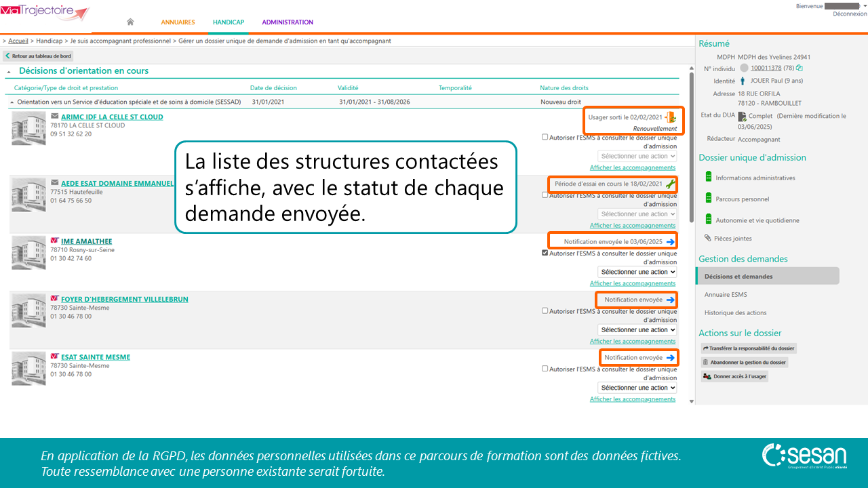Click blue arrow in ESAT SAINTE MESME row
868x488 pixels.
671,357
